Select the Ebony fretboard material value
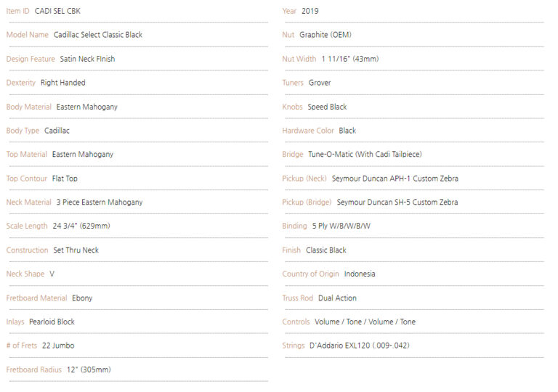 click(x=82, y=298)
